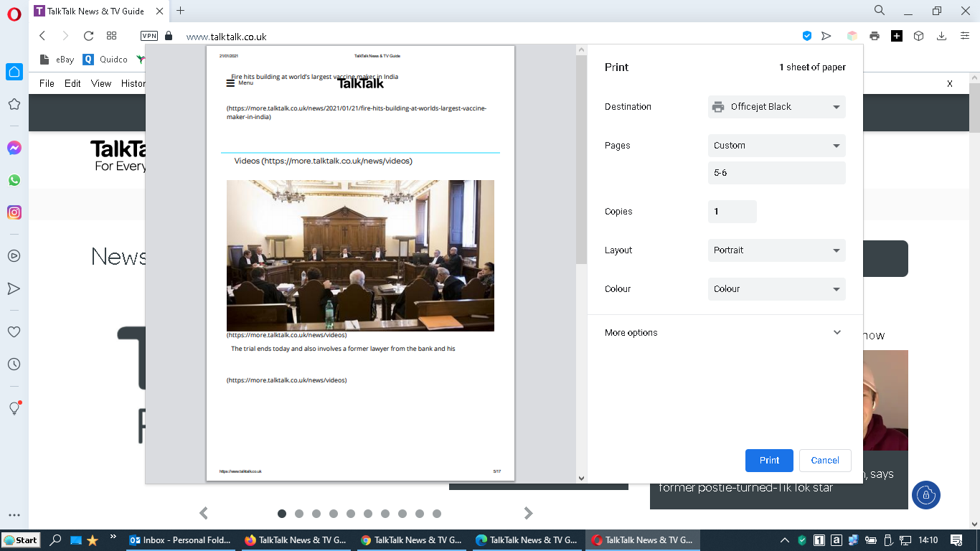
Task: Open the Pages dropdown set to Custom
Action: tap(777, 146)
